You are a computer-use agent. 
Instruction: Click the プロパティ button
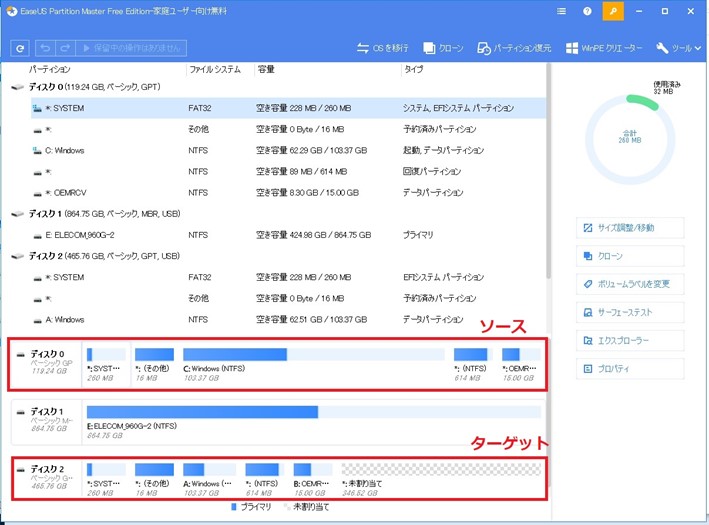(630, 369)
